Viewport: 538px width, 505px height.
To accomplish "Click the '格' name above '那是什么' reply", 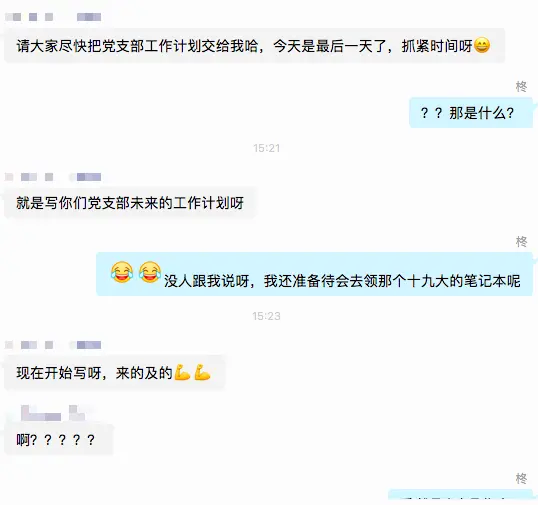I will coord(521,86).
